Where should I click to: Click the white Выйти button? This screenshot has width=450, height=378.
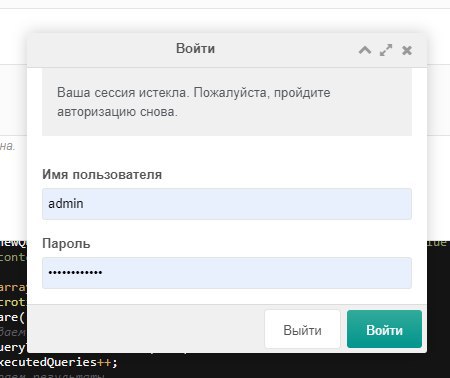tap(302, 329)
